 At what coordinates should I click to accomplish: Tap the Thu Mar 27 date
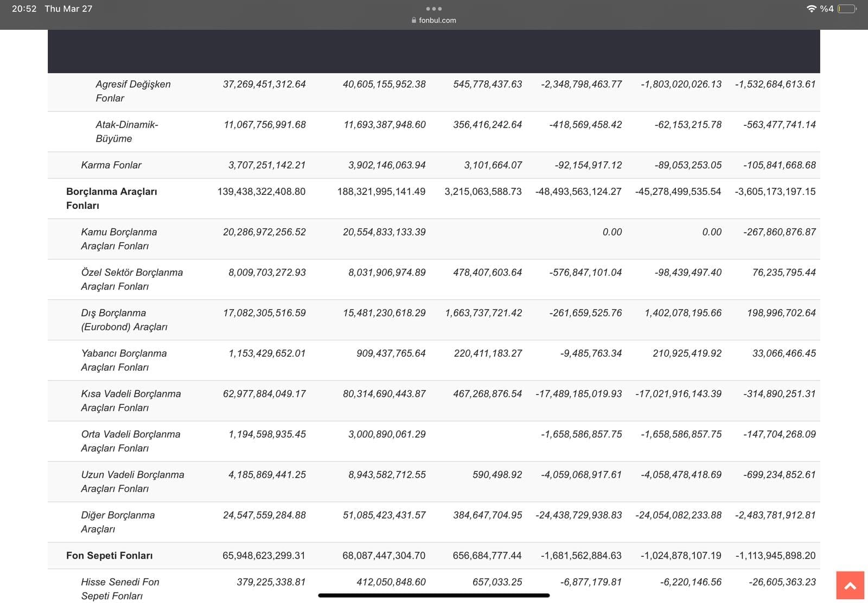pyautogui.click(x=68, y=9)
